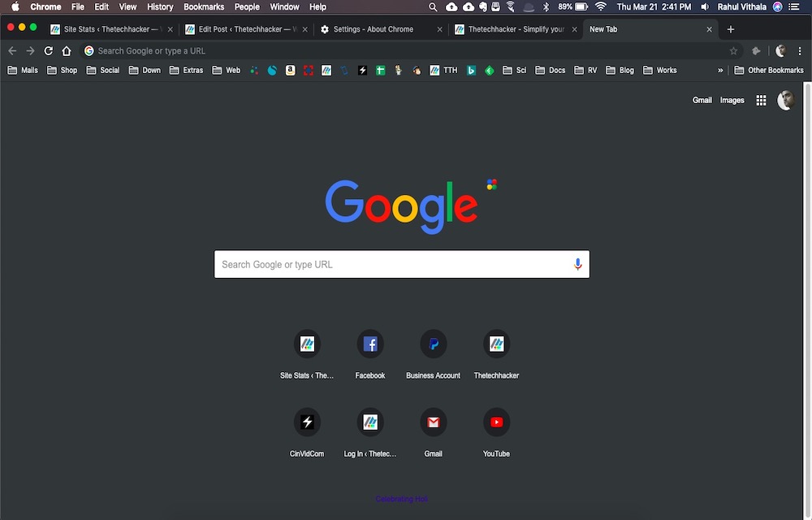Viewport: 812px width, 520px height.
Task: Open the Bing bookmark favicon
Action: coord(472,70)
